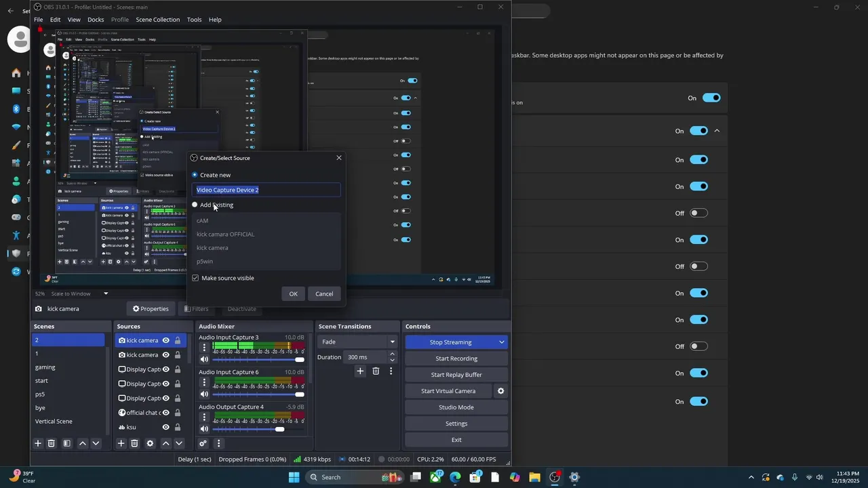Open Fade transition dropdown
This screenshot has width=868, height=488.
[358, 342]
